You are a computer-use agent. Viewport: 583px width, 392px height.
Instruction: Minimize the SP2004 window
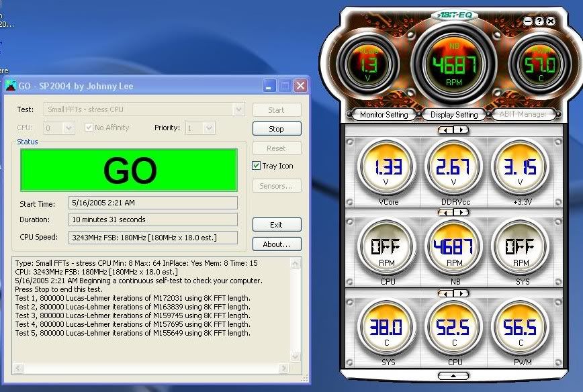coord(269,86)
